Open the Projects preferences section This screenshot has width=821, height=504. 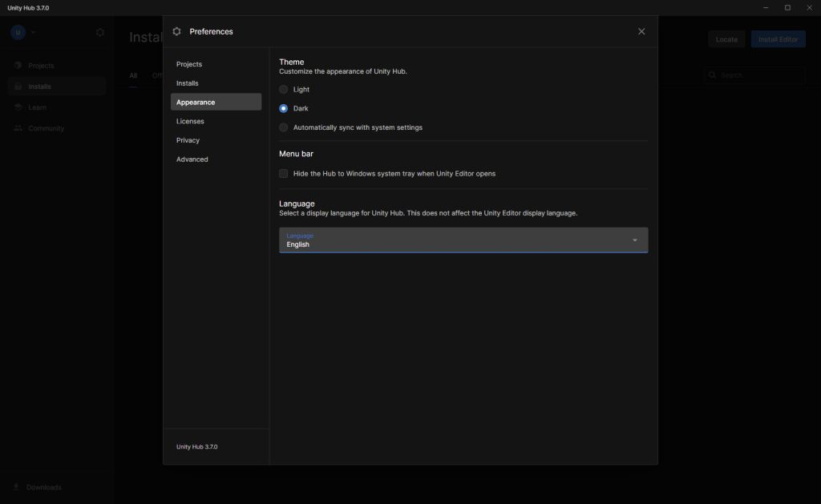click(216, 64)
